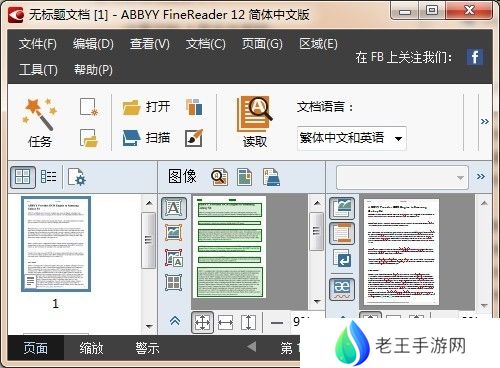Toggle fit-to-width zoom in image pane
This screenshot has height=368, width=500.
225,323
